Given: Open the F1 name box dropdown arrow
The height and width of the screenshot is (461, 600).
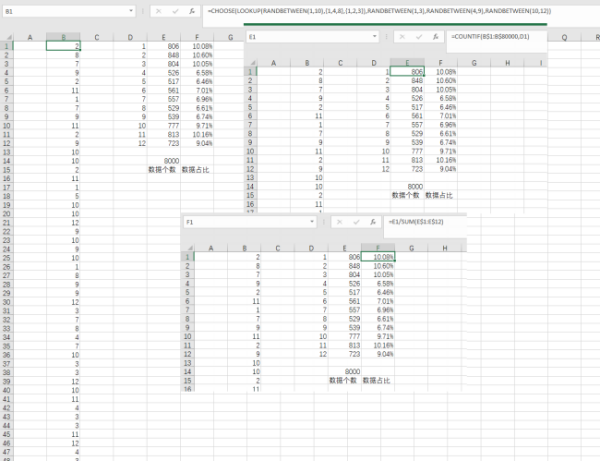Looking at the screenshot, I should click(x=312, y=222).
